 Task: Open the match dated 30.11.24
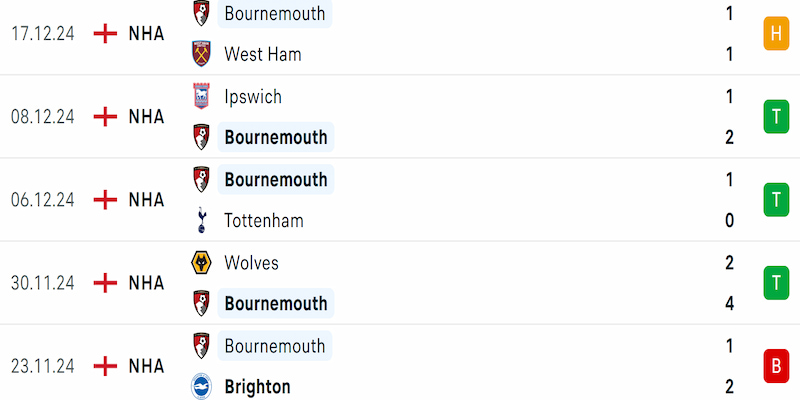[x=400, y=283]
